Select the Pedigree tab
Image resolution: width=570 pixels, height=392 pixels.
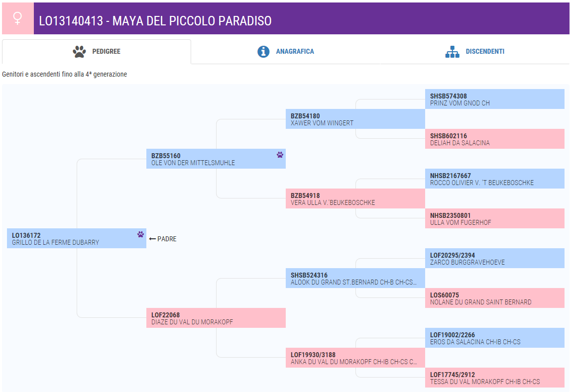[97, 52]
